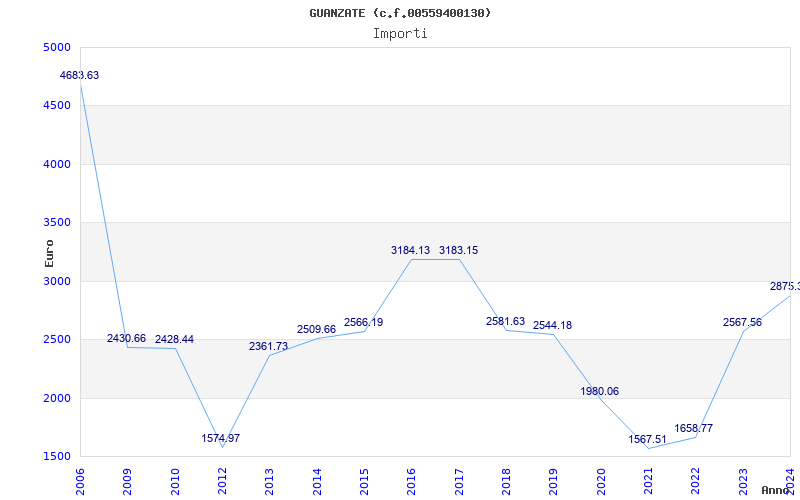Click the x-axis year 2022
800x500 pixels.
click(x=696, y=482)
